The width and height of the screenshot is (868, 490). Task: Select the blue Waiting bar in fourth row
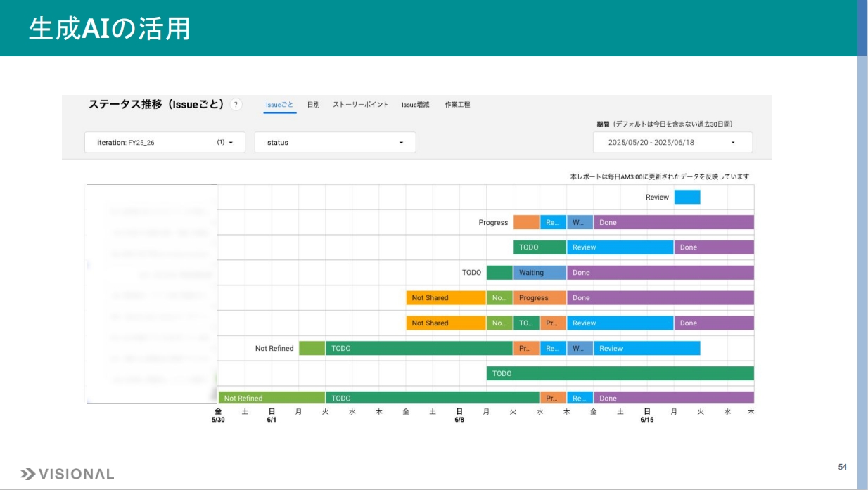click(540, 273)
